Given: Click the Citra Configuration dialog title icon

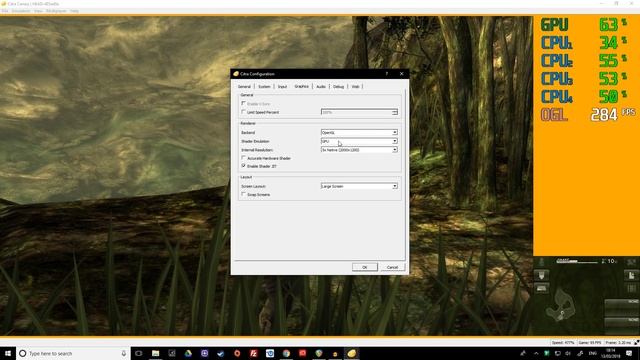Looking at the screenshot, I should click(236, 74).
